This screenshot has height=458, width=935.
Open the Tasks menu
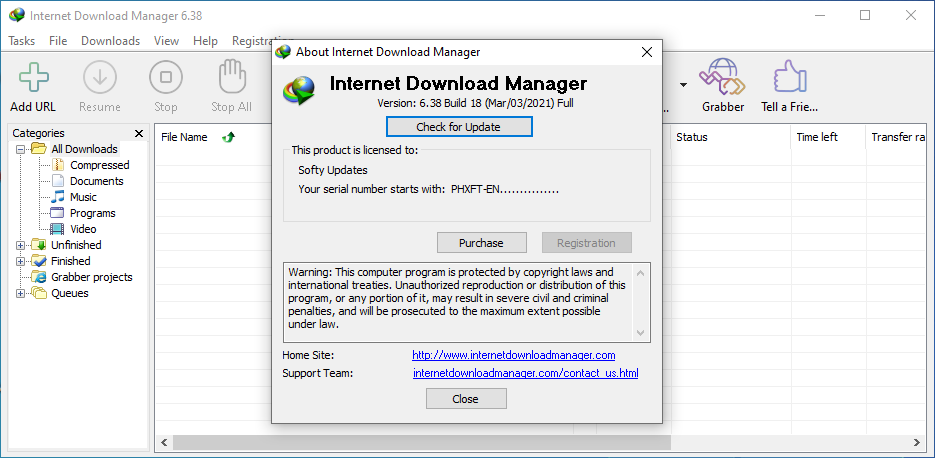[x=22, y=41]
